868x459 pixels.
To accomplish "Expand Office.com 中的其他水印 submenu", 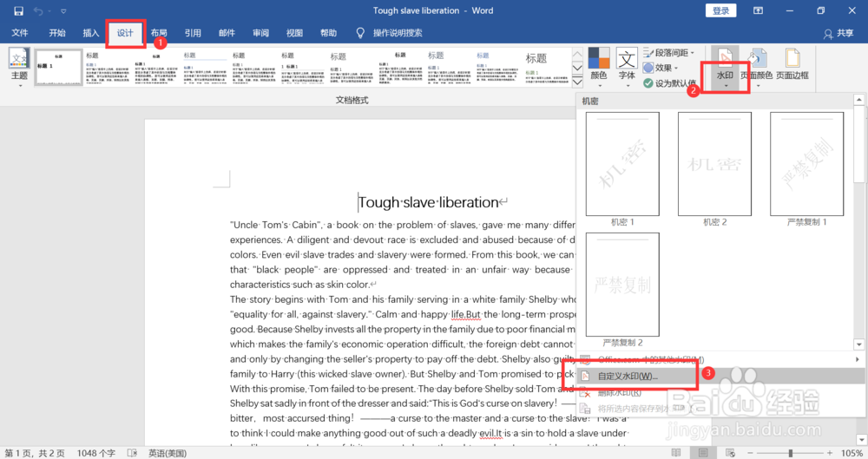I will click(x=720, y=359).
